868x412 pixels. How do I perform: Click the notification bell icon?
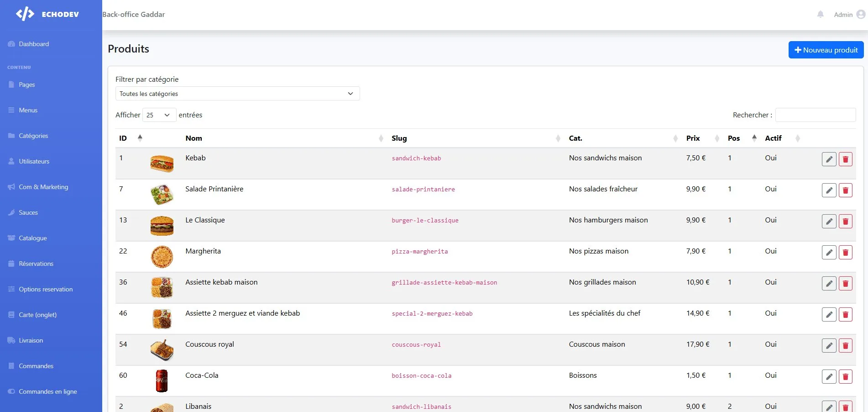tap(820, 14)
